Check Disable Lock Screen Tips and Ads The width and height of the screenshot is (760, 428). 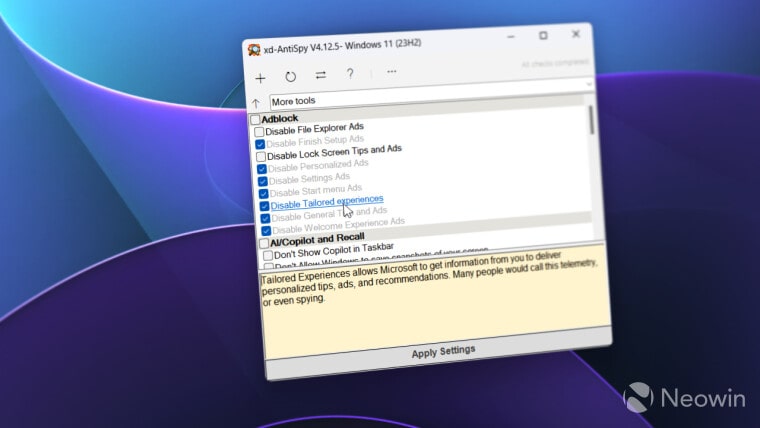coord(261,157)
